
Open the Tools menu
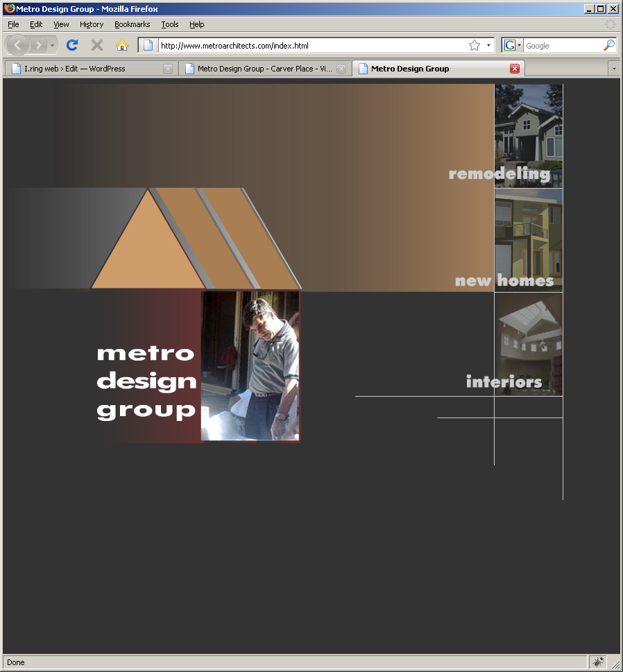point(170,24)
